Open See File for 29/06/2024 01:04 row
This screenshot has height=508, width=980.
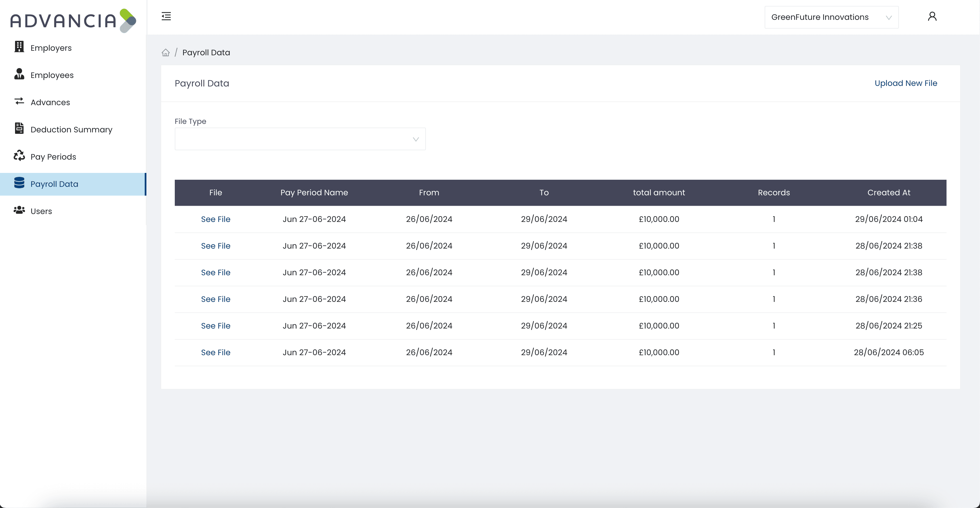[216, 219]
